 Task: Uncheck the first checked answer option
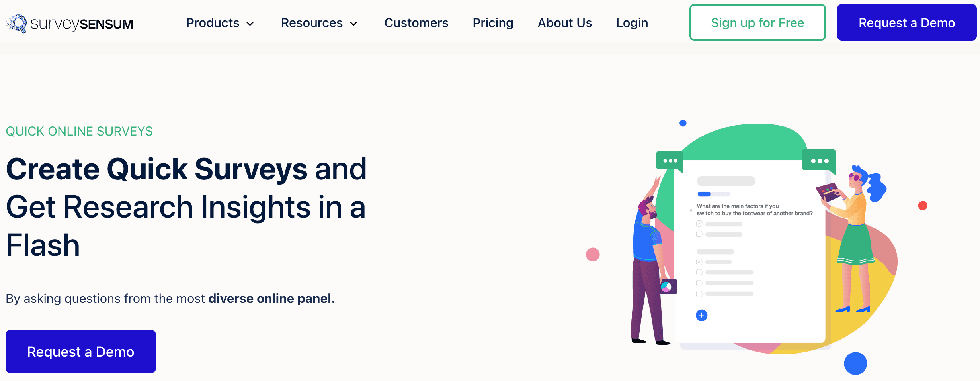pos(699,224)
